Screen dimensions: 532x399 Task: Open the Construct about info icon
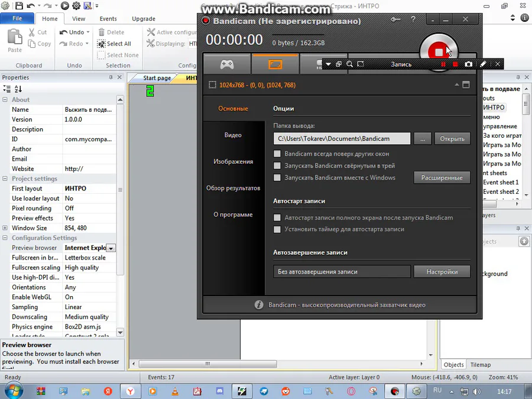[x=524, y=18]
